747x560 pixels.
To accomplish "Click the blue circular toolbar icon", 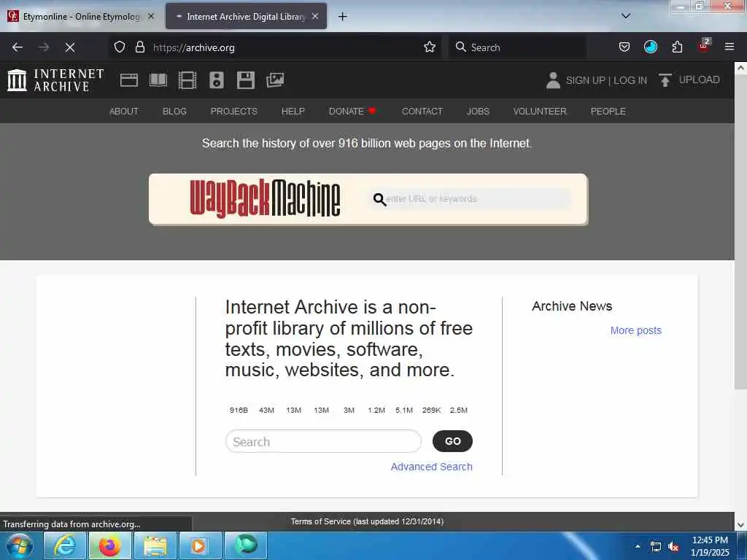I will click(x=651, y=47).
